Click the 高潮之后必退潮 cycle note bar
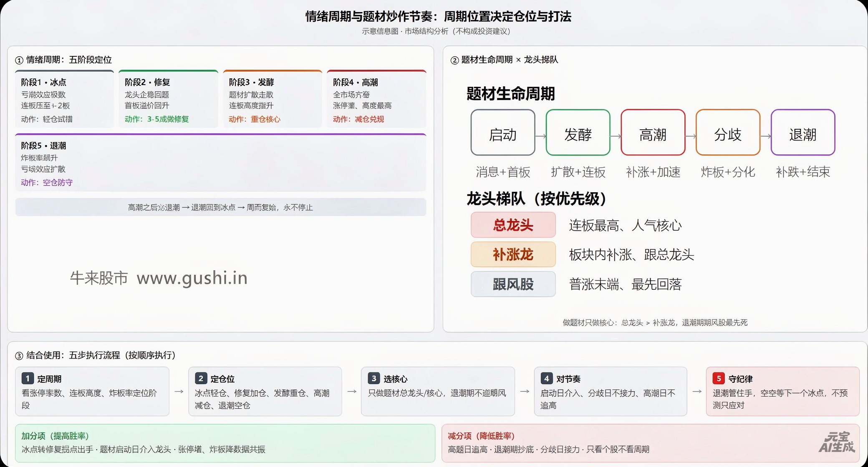The image size is (868, 467). (x=221, y=207)
